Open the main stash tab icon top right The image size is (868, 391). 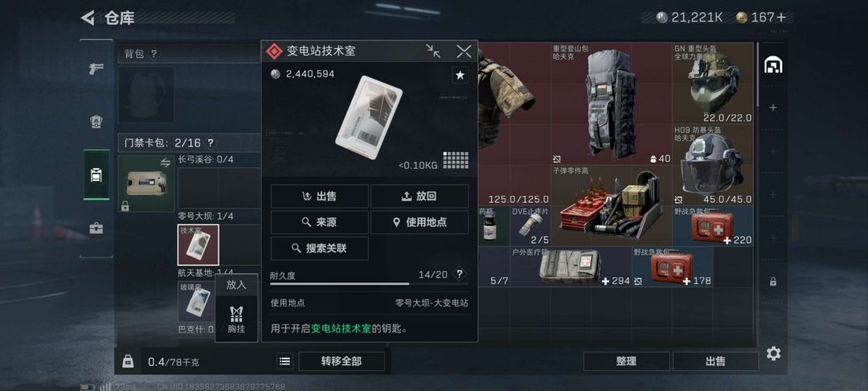[773, 65]
